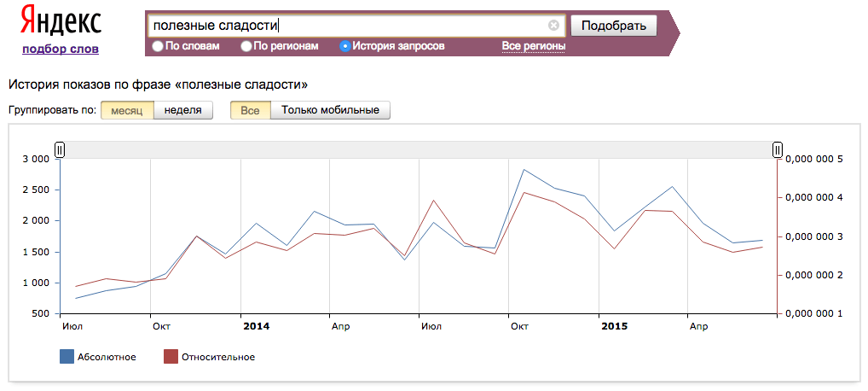
Task: Click the Абсолютное legend label
Action: 107,357
